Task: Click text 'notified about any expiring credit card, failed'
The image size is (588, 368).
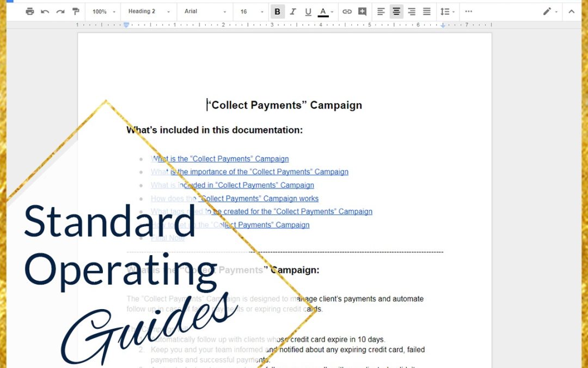Action: tap(352, 349)
